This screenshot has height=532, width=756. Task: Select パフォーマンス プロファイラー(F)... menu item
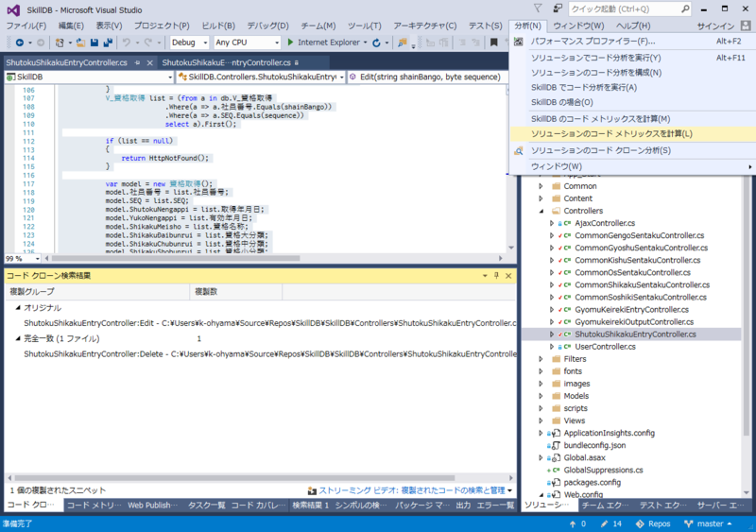pos(632,42)
